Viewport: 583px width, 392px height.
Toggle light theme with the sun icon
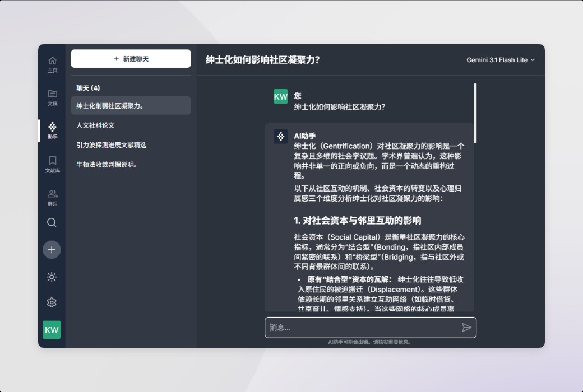pos(52,277)
